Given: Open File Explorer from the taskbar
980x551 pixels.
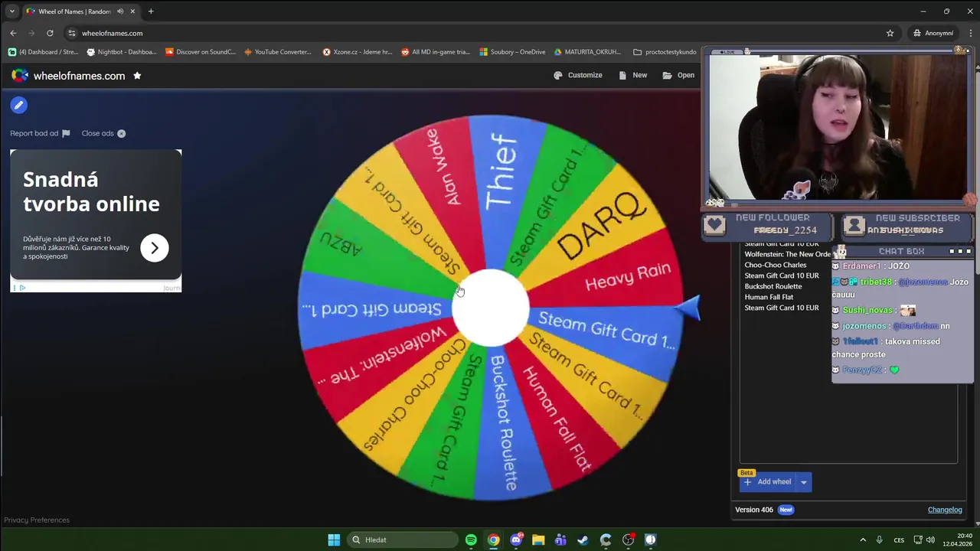Looking at the screenshot, I should 538,540.
